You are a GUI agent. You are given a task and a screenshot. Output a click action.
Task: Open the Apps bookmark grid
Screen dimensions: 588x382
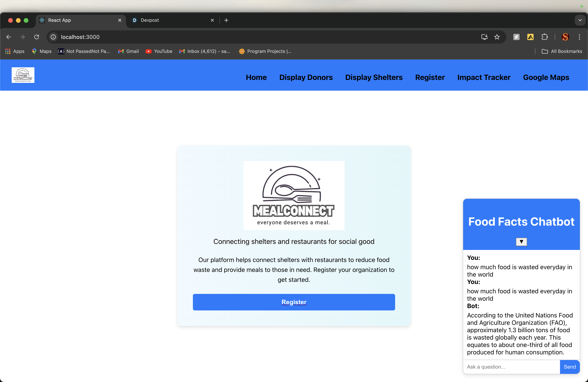(x=15, y=51)
